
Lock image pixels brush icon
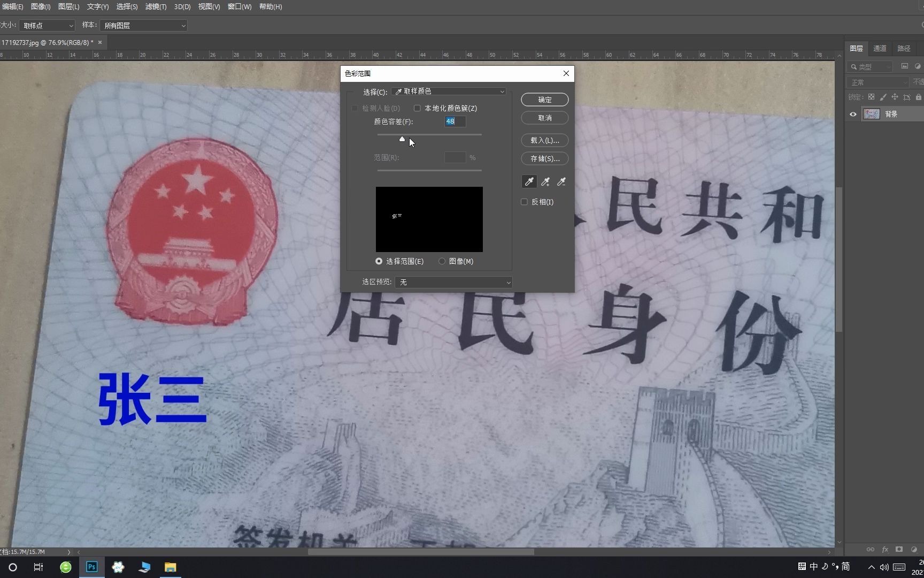(883, 97)
